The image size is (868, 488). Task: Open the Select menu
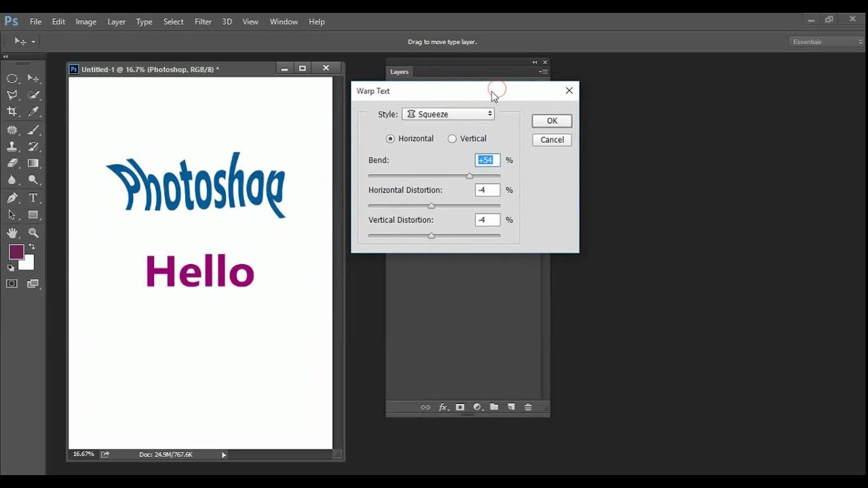pos(174,22)
